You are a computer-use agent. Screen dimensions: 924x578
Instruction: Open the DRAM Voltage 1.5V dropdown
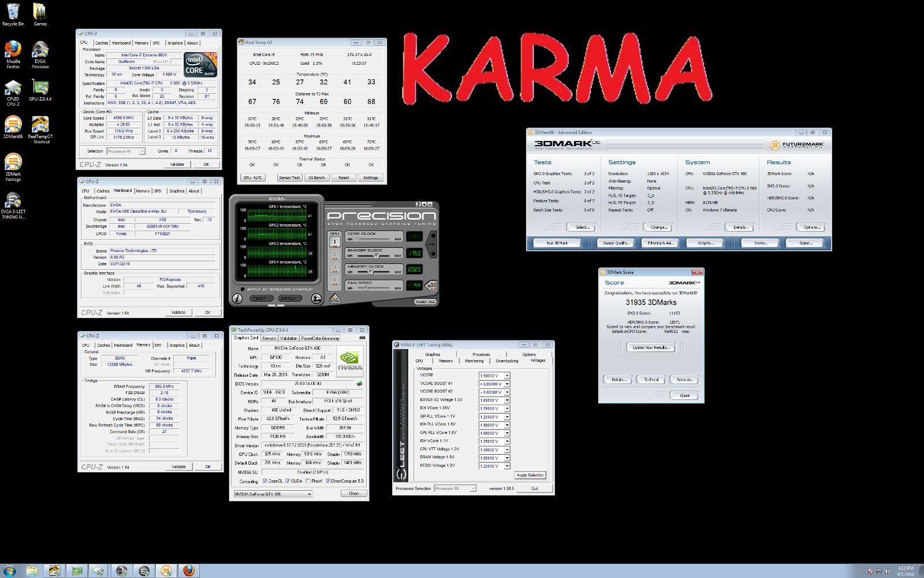[x=507, y=458]
